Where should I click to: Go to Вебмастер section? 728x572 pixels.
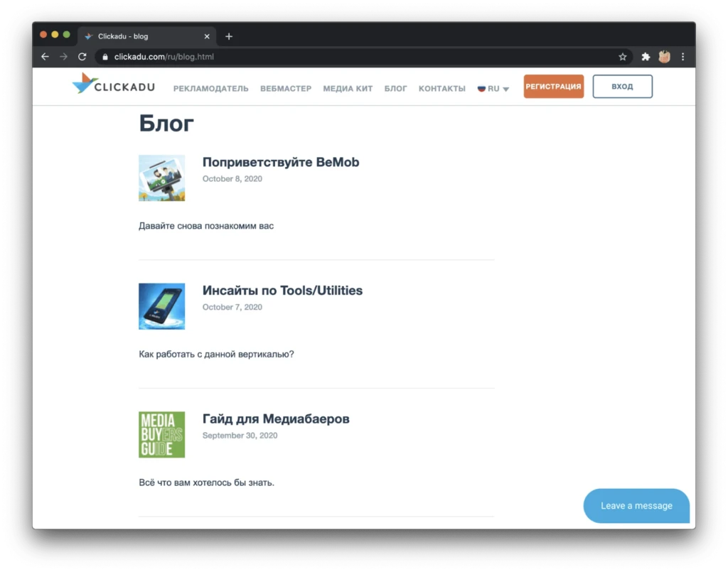point(286,88)
